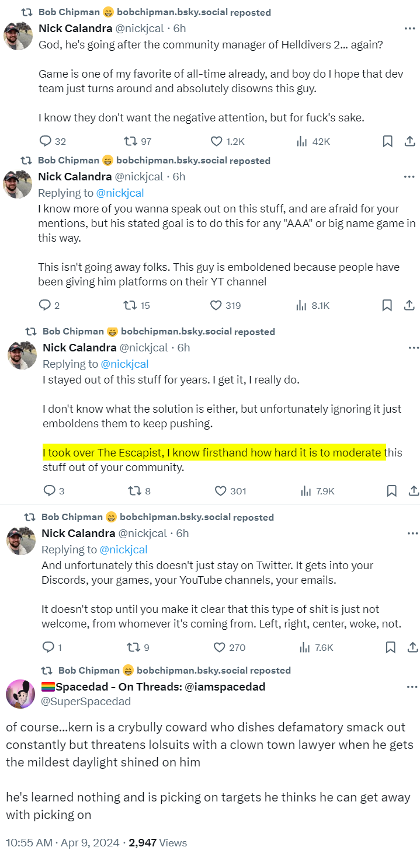Bookmark the first Nick Calandra tweet

tap(387, 141)
